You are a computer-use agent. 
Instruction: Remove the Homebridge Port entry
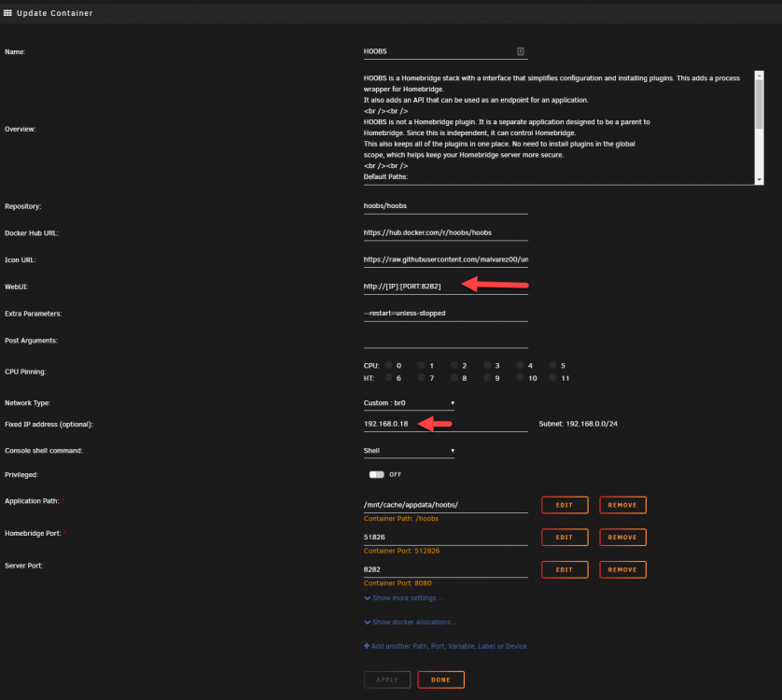coord(622,538)
